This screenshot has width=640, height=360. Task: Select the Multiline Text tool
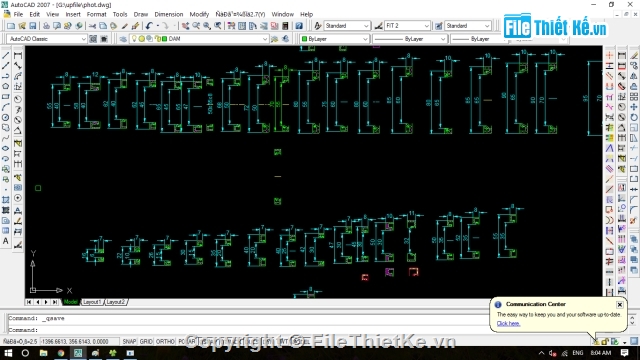point(6,241)
